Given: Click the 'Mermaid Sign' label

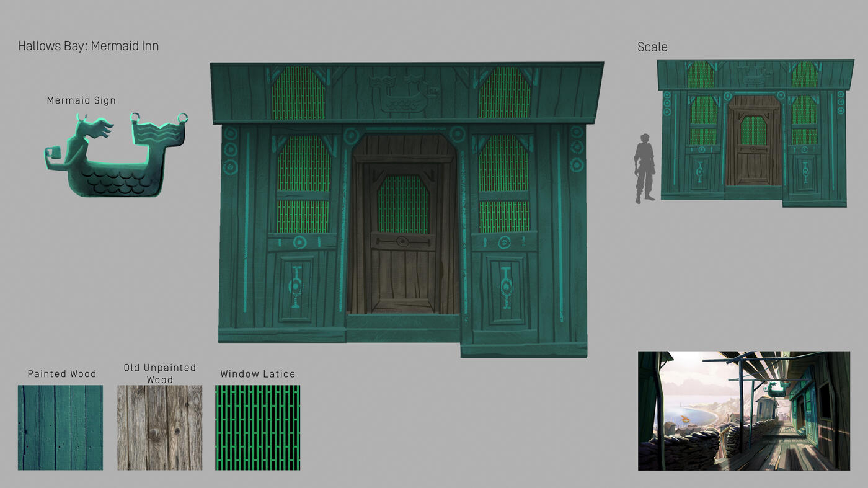Looking at the screenshot, I should 81,100.
